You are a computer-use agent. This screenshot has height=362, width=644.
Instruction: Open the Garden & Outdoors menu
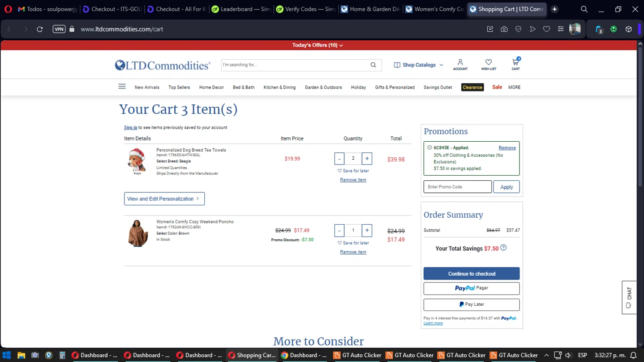323,87
